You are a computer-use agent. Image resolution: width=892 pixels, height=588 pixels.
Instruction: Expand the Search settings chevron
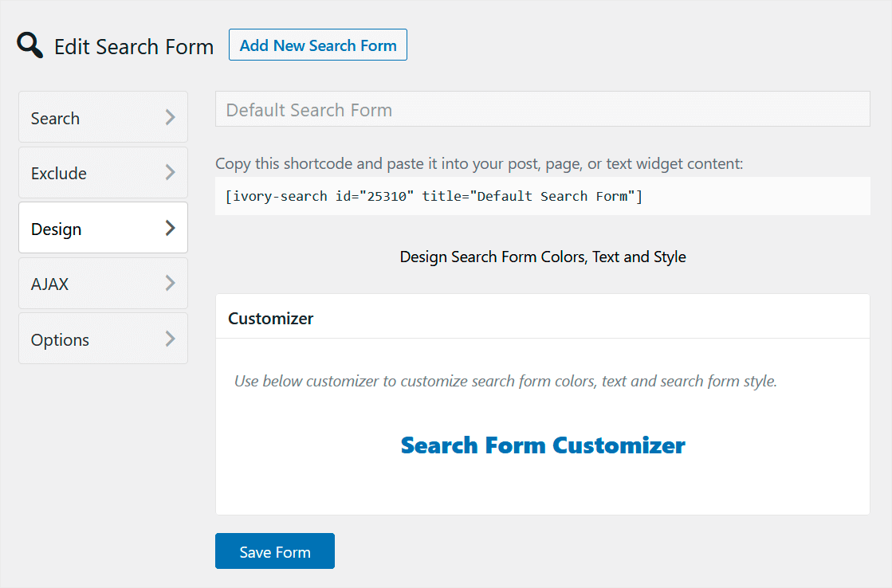171,117
